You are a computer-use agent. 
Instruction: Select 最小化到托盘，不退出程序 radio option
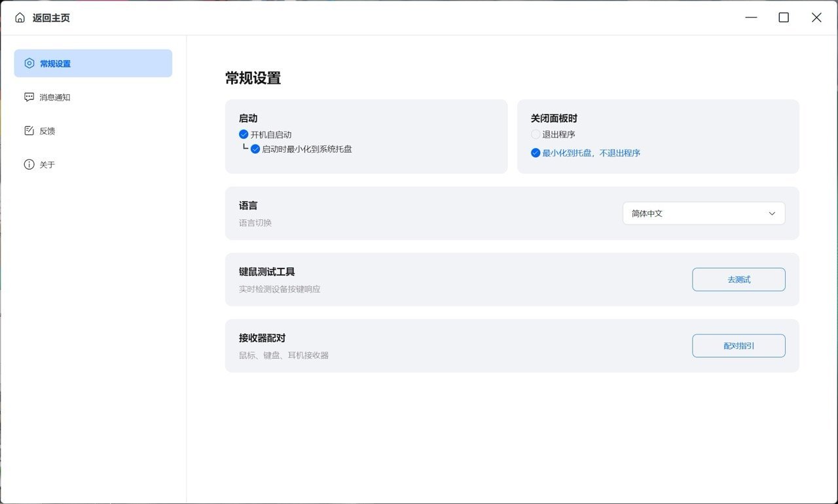(536, 153)
